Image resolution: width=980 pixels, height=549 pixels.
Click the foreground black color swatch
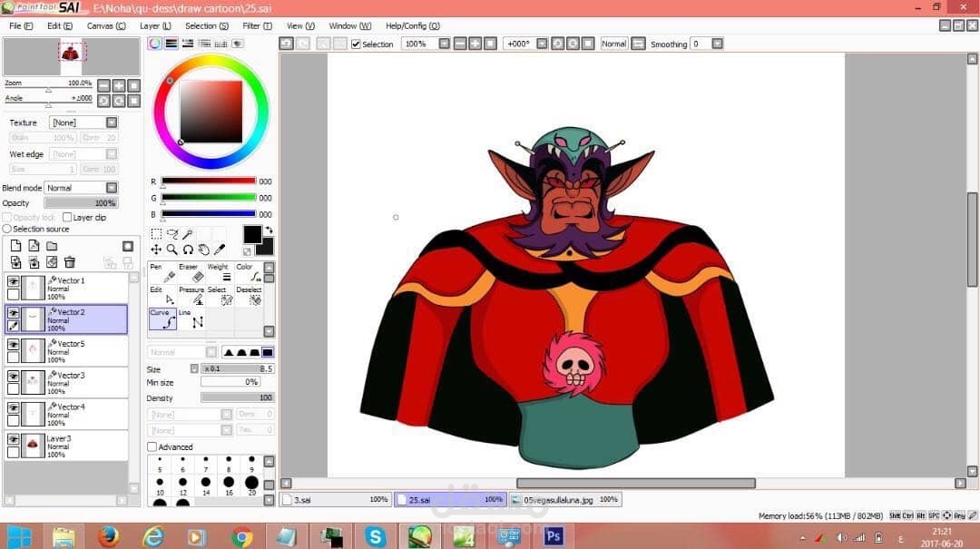click(x=252, y=235)
